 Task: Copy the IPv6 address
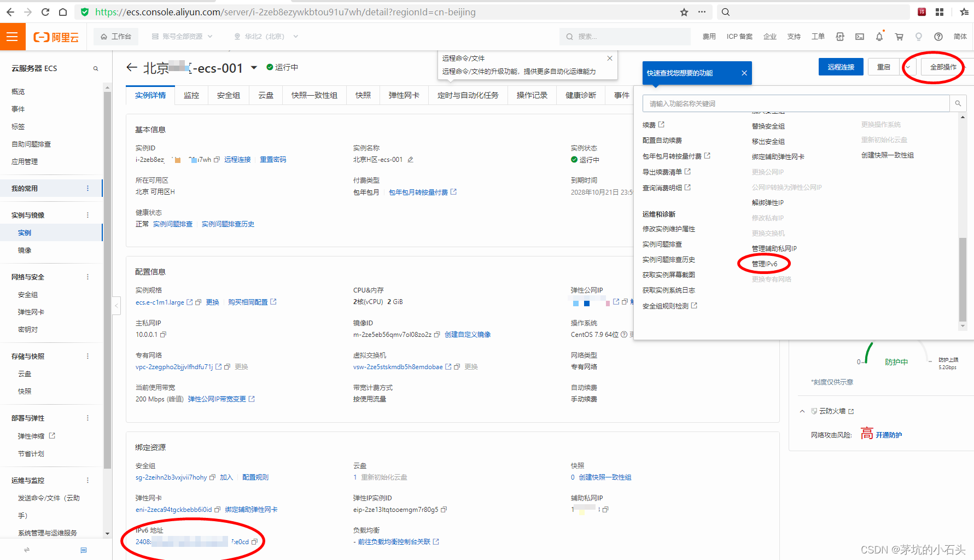(x=254, y=542)
